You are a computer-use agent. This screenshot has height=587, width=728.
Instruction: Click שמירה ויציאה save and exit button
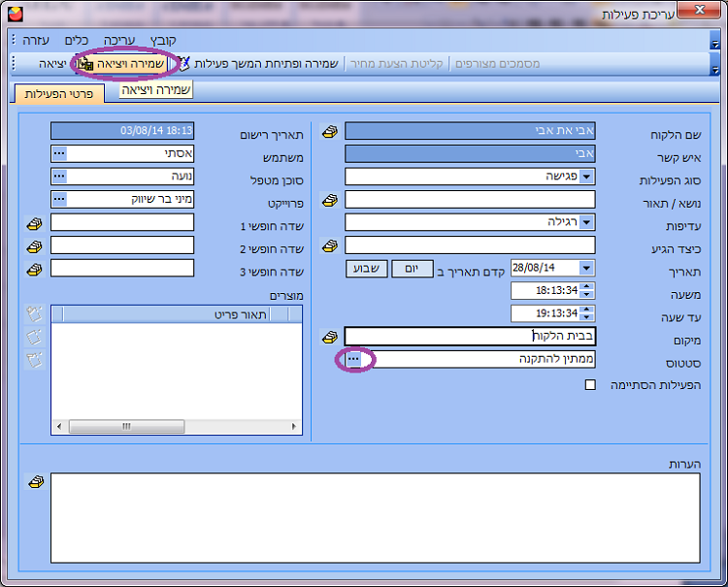click(121, 64)
